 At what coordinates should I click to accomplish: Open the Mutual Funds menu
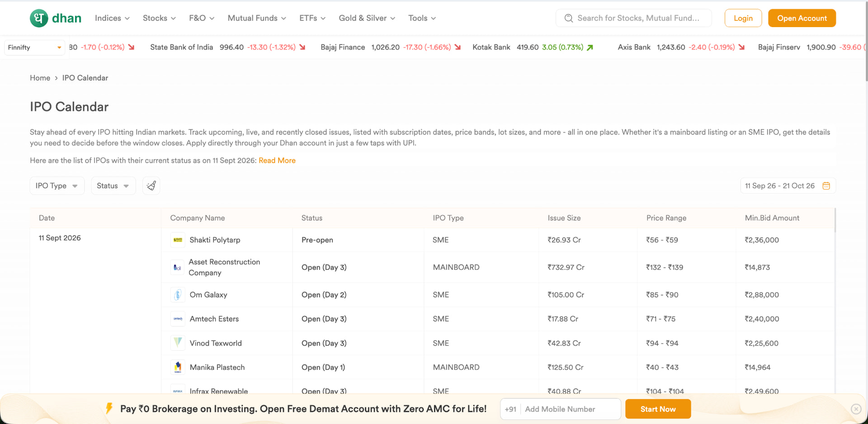257,18
